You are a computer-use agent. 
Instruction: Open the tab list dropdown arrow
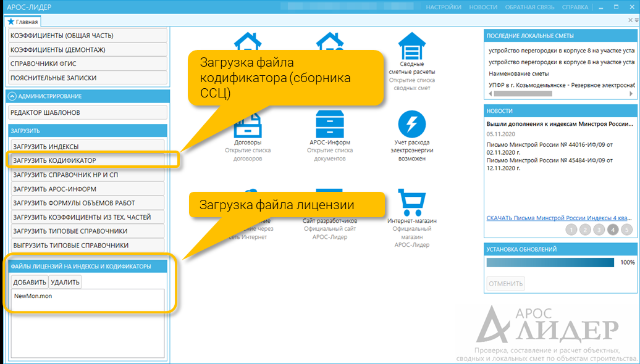pos(637,20)
